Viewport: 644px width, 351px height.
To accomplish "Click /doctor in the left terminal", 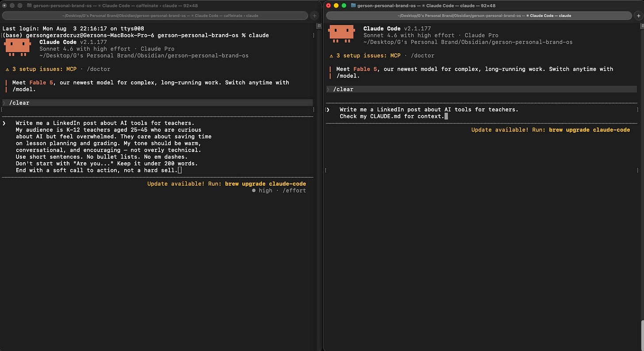I will coord(98,69).
